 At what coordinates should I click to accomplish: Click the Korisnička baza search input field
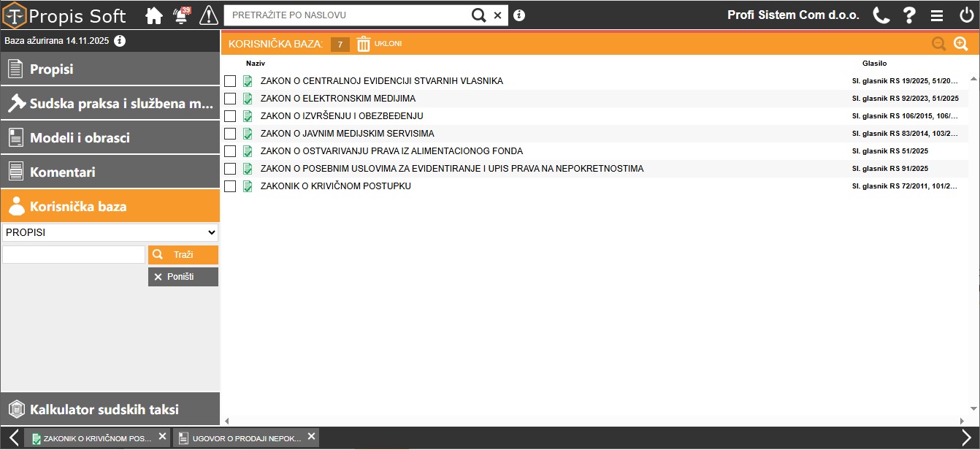[x=74, y=254]
